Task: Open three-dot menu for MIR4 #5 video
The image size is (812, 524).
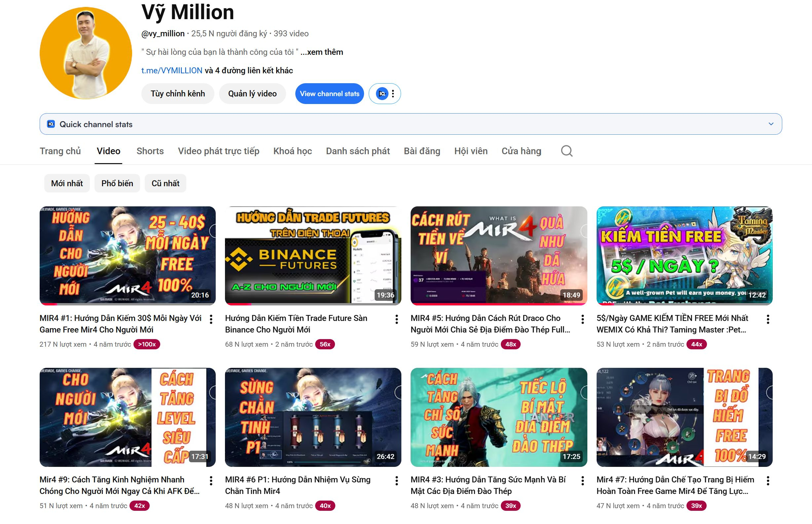Action: click(x=582, y=319)
